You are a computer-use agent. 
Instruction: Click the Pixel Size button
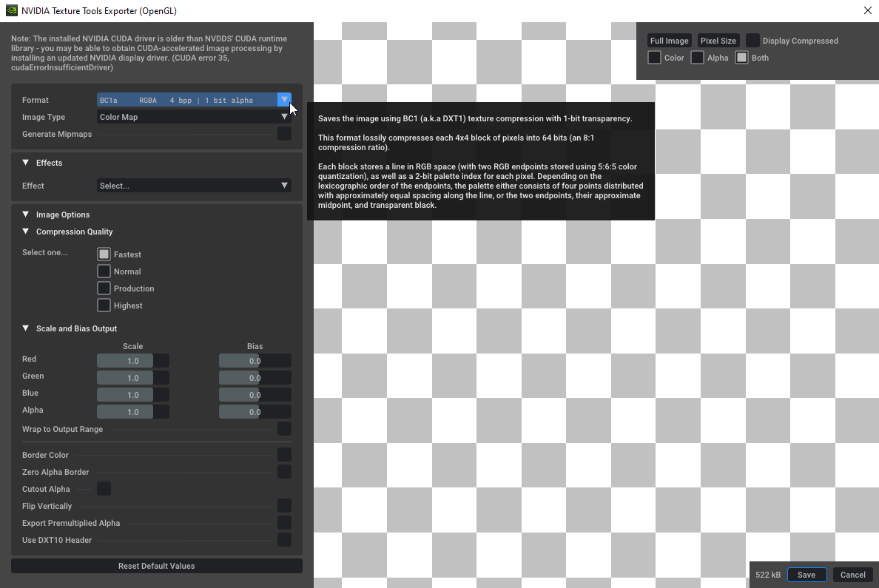(x=718, y=41)
